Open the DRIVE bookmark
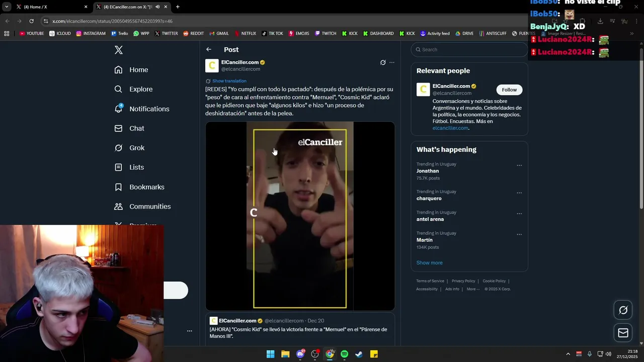 (464, 34)
